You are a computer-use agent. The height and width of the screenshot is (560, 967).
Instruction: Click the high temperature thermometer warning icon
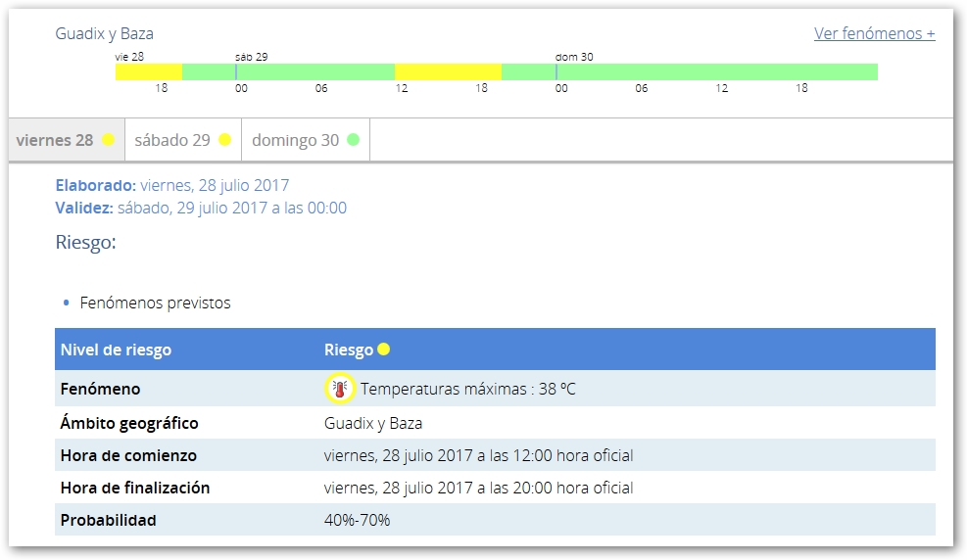(339, 389)
